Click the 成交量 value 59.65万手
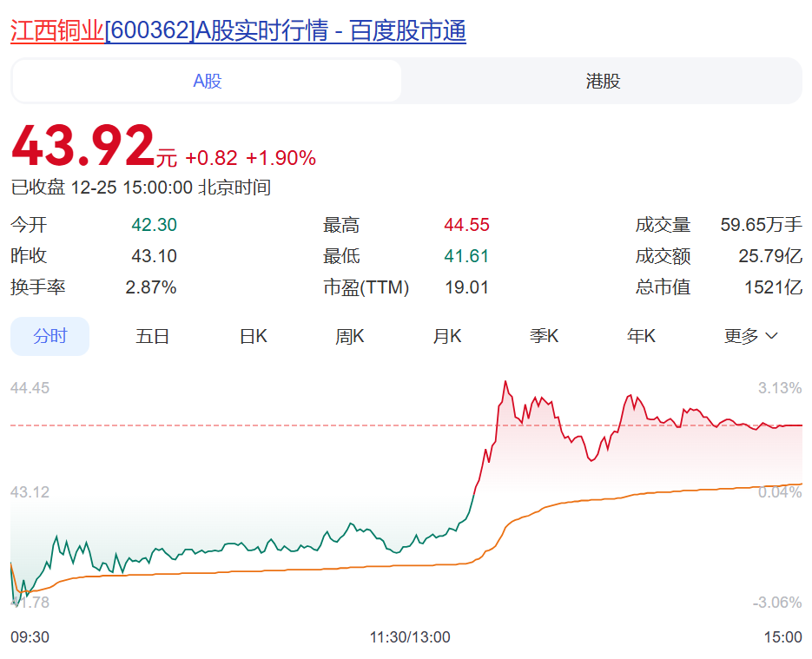Viewport: 812px width, 659px height. (x=761, y=226)
